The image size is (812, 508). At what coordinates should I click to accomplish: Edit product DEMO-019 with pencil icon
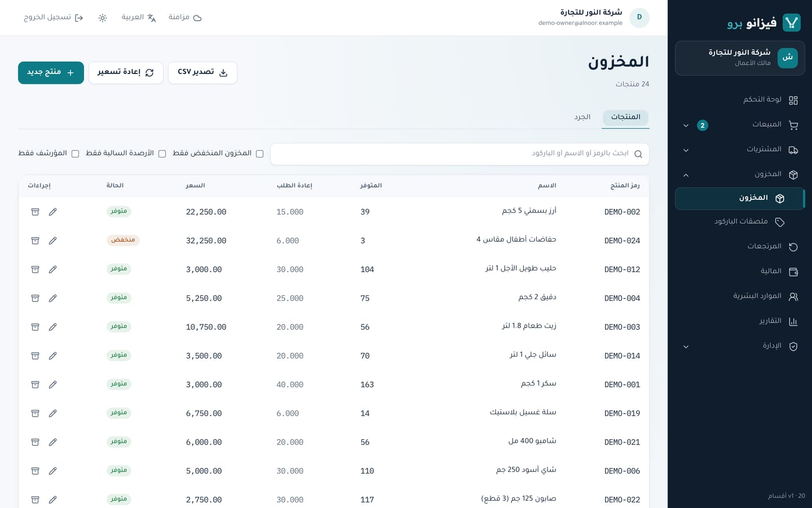coord(53,413)
